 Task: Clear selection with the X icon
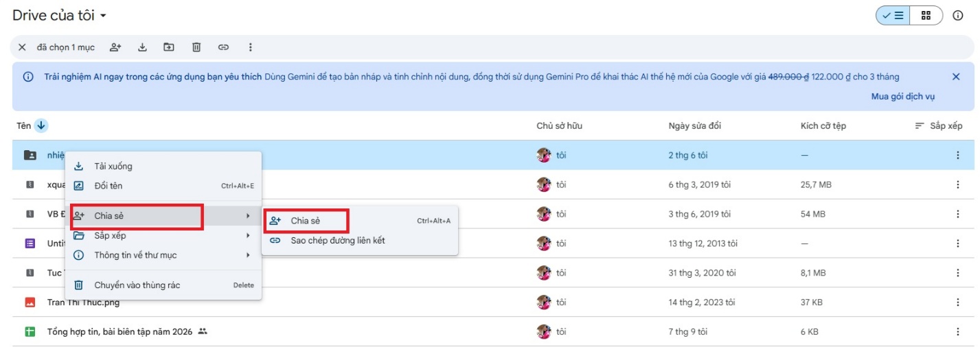tap(22, 47)
